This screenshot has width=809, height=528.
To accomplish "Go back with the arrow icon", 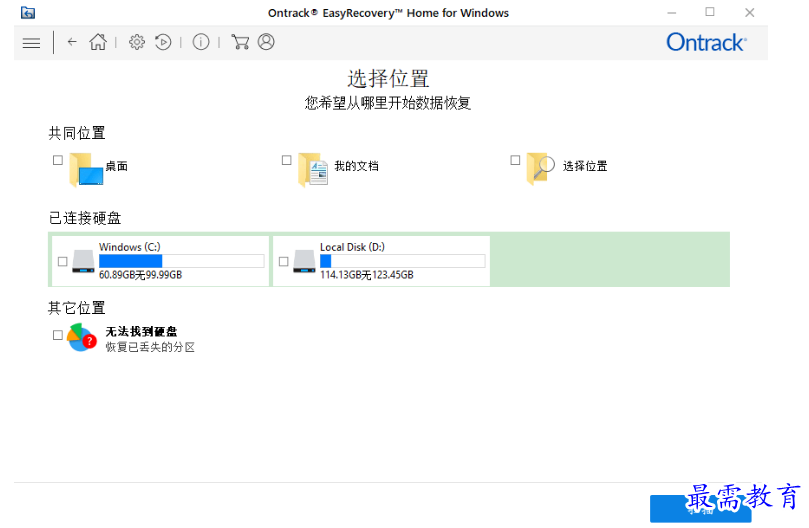I will pyautogui.click(x=72, y=42).
